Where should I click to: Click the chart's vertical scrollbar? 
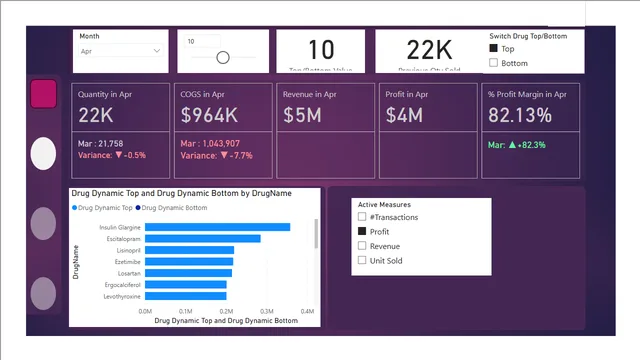click(x=316, y=233)
